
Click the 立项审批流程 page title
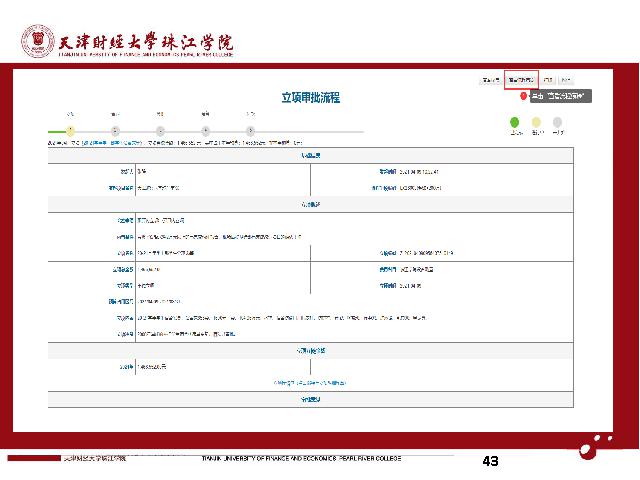tap(311, 98)
